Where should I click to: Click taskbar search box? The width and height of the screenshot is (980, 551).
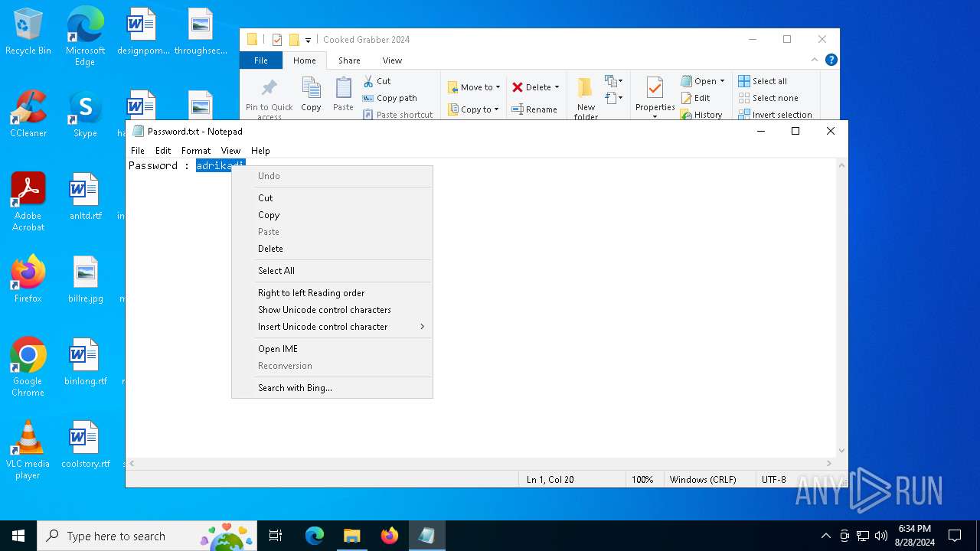(x=147, y=536)
